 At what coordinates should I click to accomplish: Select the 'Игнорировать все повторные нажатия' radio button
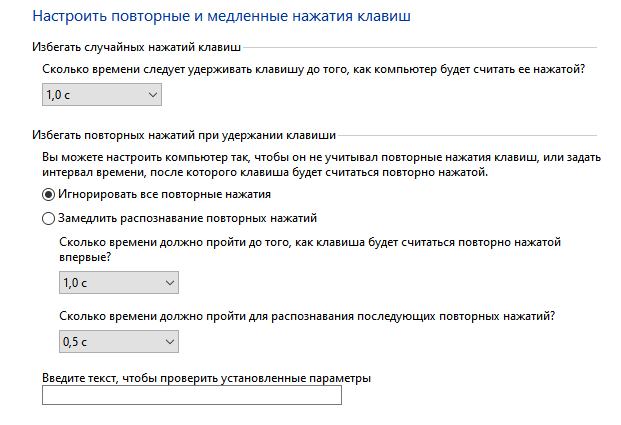click(x=48, y=195)
